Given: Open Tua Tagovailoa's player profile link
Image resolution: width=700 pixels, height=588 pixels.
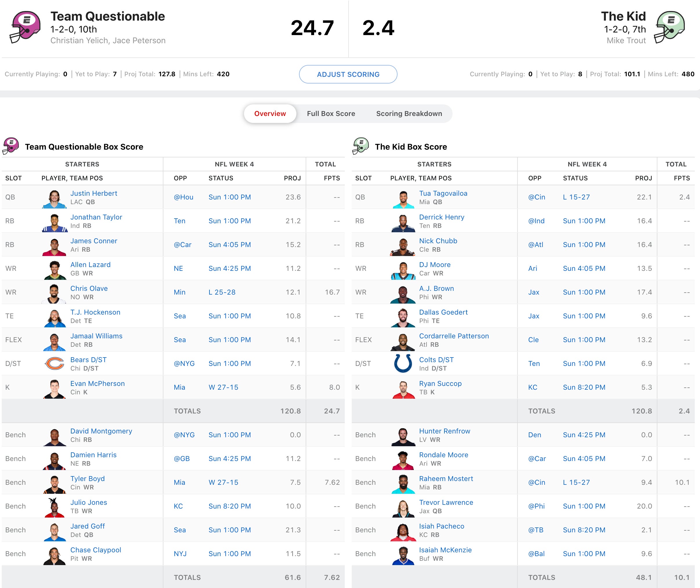Looking at the screenshot, I should (443, 193).
